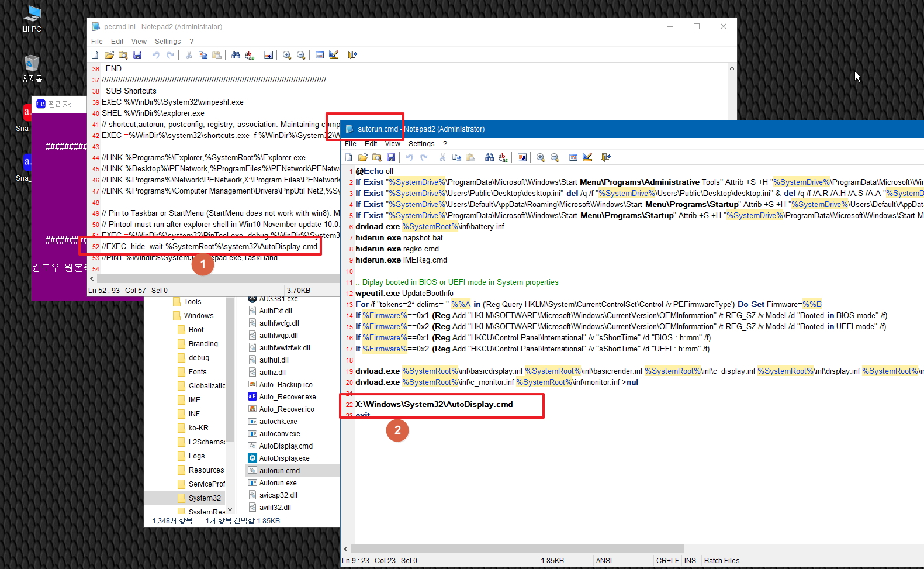924x569 pixels.
Task: Save autorun.cmd using the floppy icon
Action: click(x=391, y=157)
